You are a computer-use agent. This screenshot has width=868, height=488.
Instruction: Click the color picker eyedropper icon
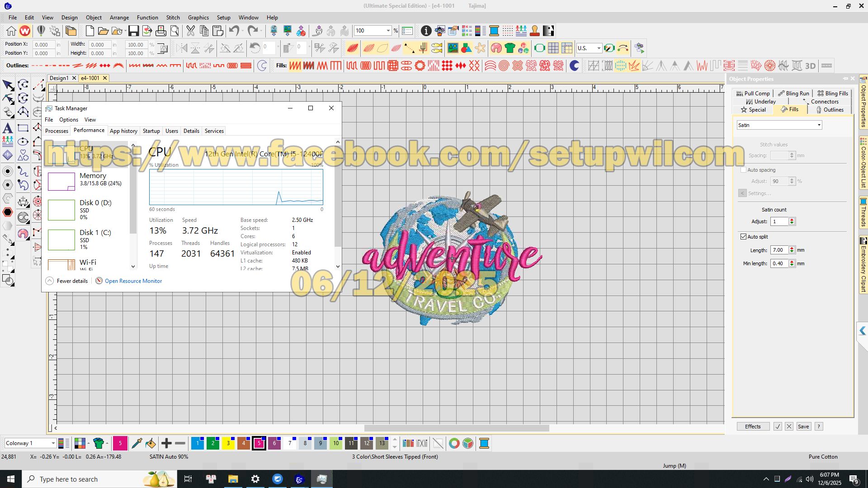tap(137, 443)
